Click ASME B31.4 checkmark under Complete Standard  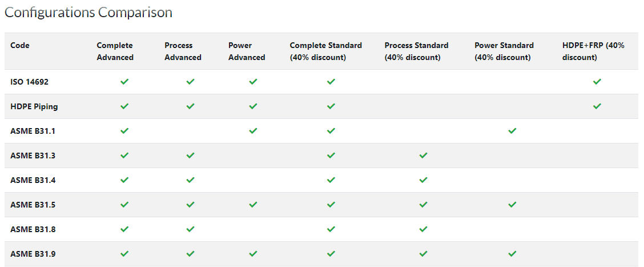(x=331, y=180)
